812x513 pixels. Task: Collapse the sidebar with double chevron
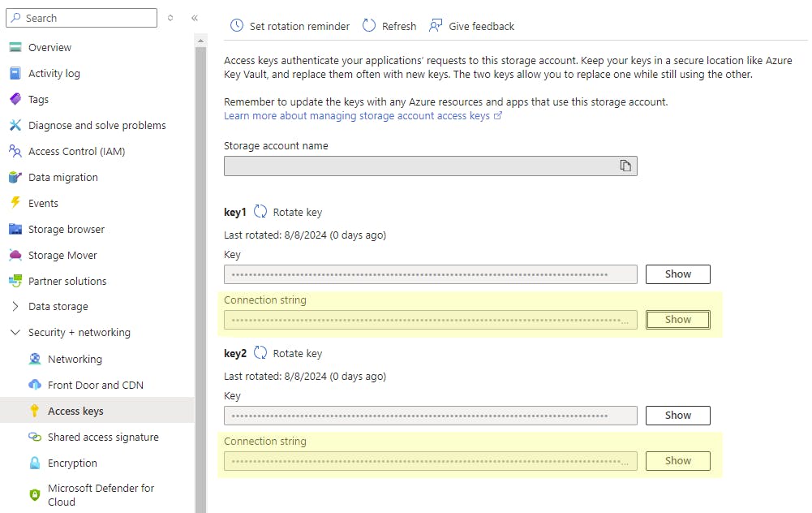(195, 18)
